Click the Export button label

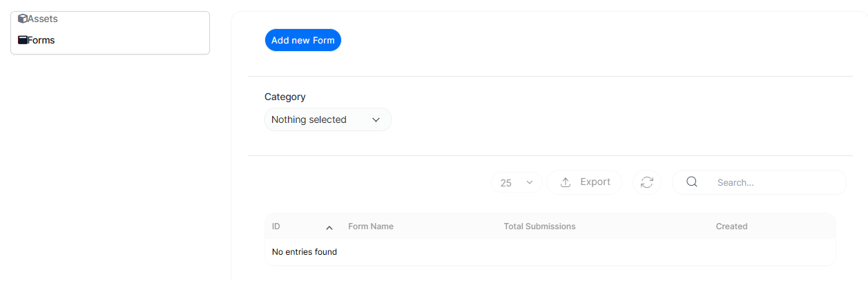pyautogui.click(x=595, y=182)
